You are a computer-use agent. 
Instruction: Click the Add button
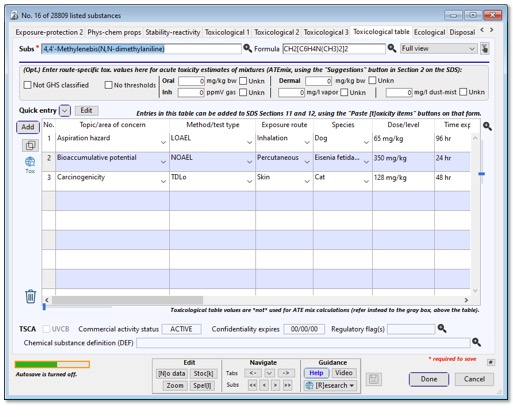pyautogui.click(x=28, y=127)
